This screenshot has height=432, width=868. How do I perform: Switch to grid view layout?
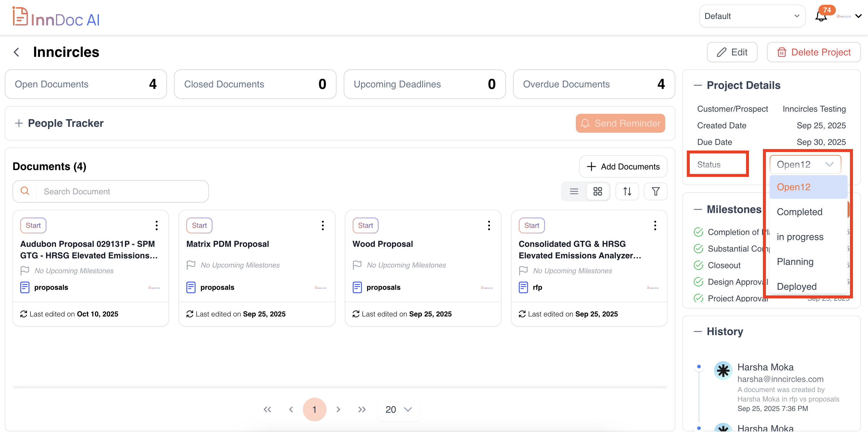point(597,191)
